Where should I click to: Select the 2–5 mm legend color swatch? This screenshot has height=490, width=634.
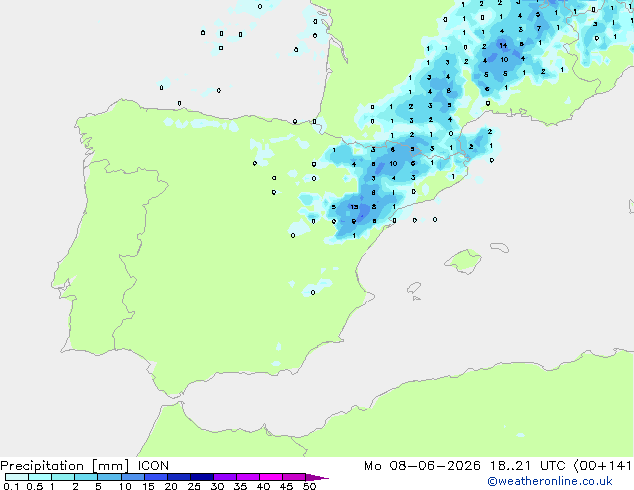click(86, 477)
